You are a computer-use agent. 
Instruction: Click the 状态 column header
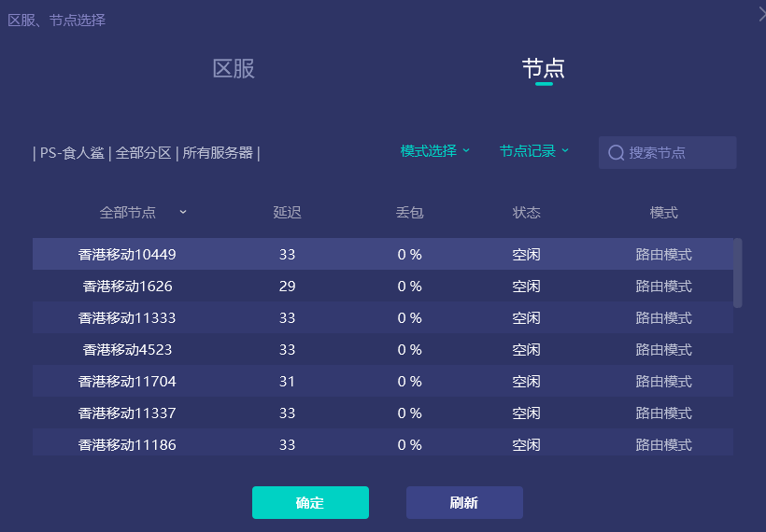526,212
